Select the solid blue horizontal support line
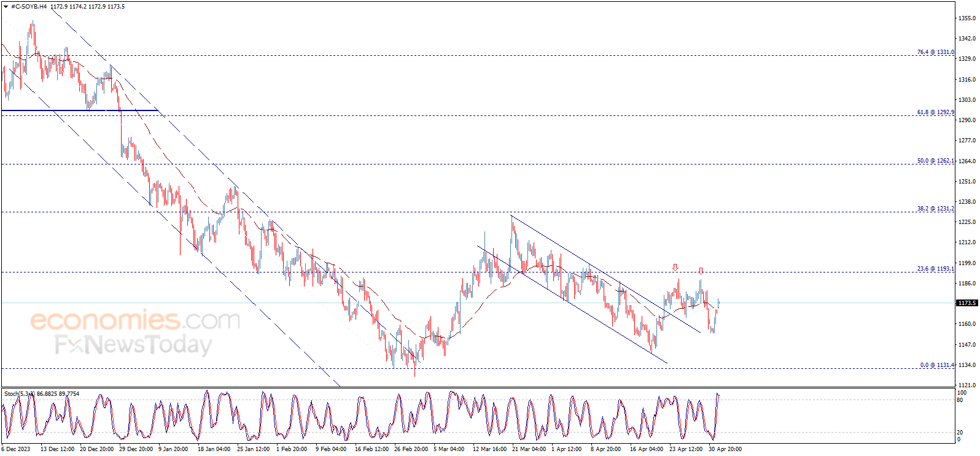 point(80,110)
